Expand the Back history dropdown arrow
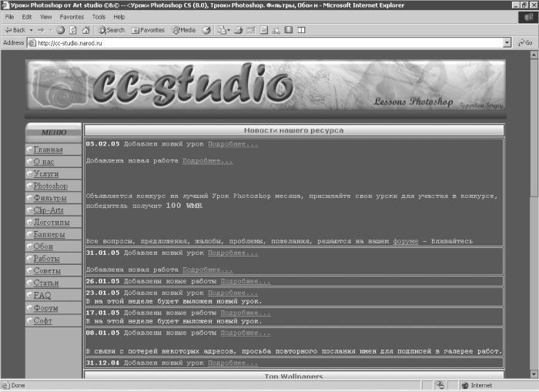The width and height of the screenshot is (539, 392). (30, 30)
